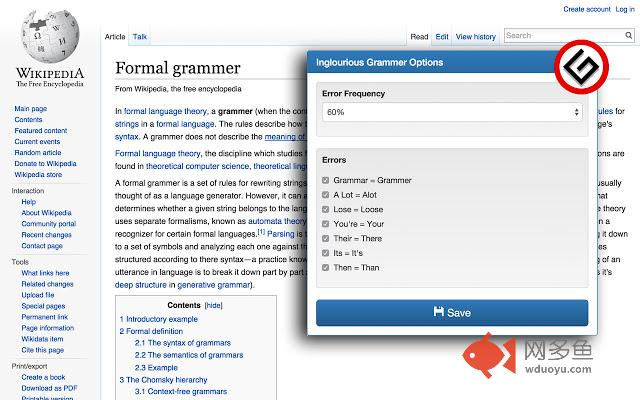Uncheck the Then = Than option
Image resolution: width=640 pixels, height=400 pixels.
[325, 268]
